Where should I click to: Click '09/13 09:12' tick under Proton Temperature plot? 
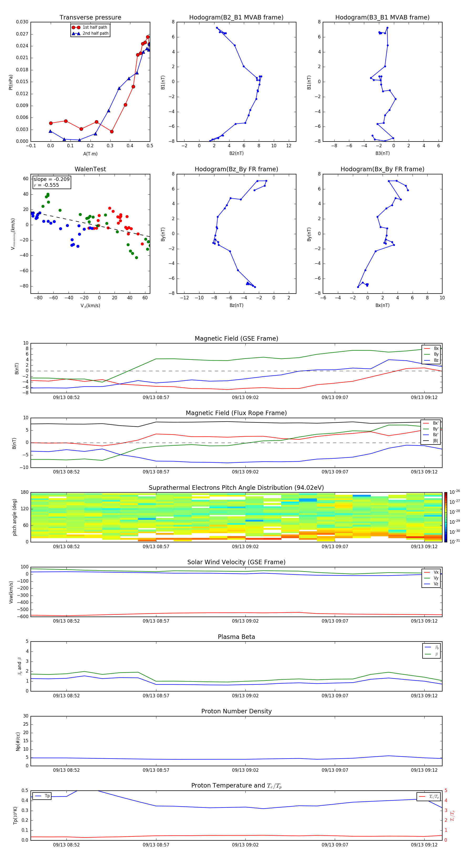(424, 845)
